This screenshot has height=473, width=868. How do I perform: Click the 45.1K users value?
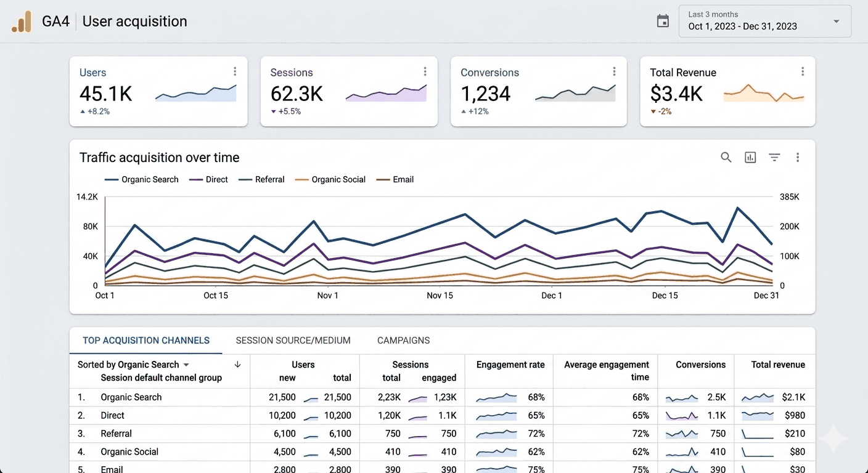(106, 94)
